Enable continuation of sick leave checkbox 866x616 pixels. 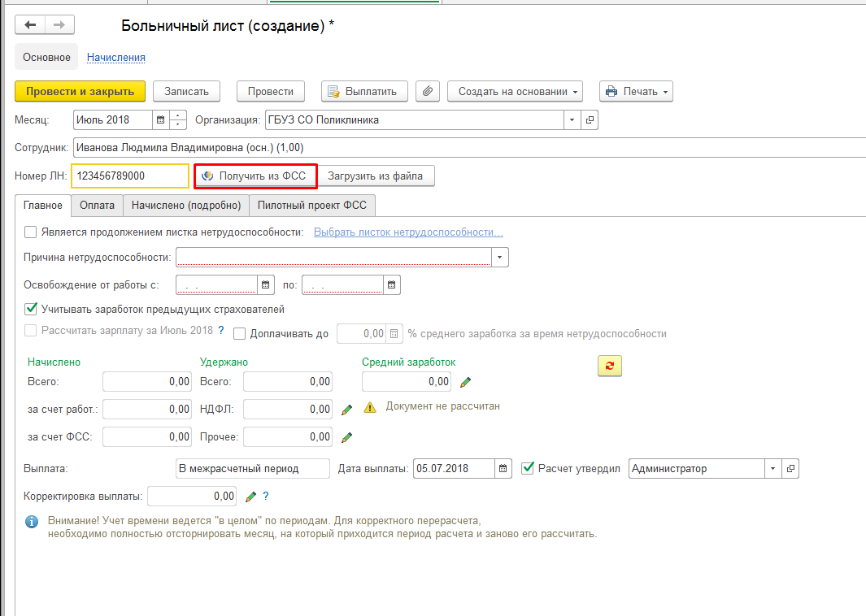(31, 232)
